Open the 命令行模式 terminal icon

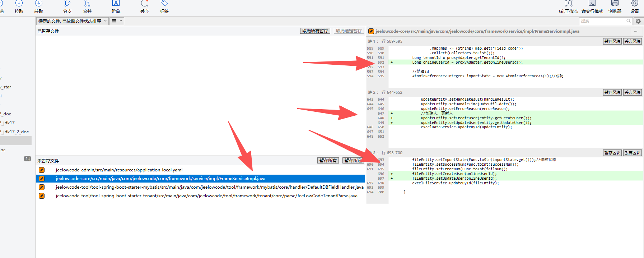coord(592,4)
